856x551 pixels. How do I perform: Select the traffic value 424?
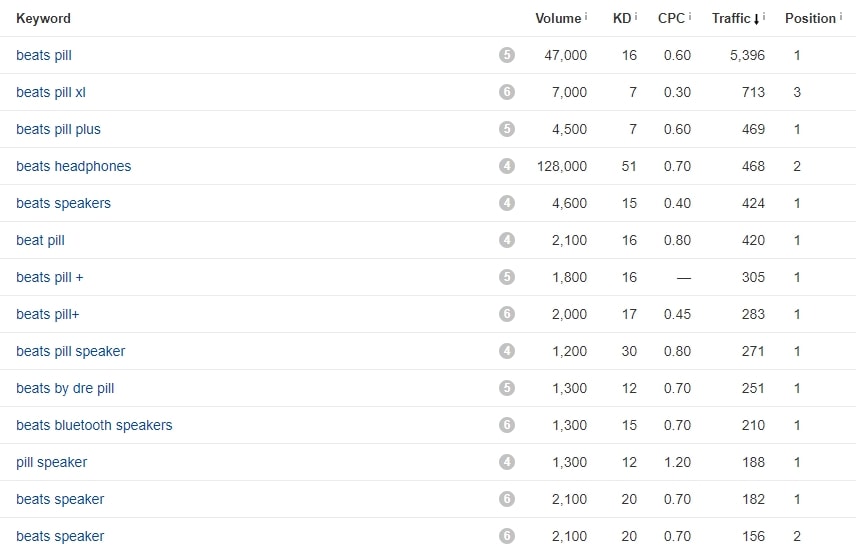click(x=753, y=203)
